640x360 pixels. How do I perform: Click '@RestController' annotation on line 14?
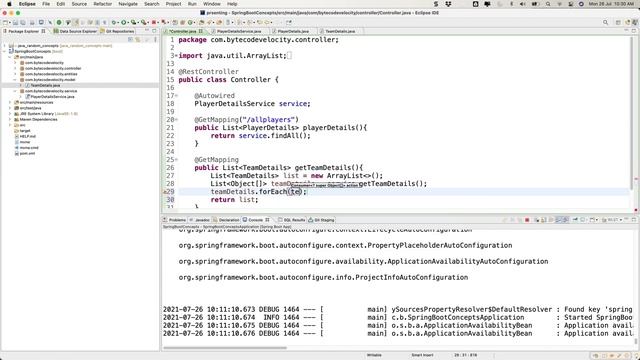point(208,72)
